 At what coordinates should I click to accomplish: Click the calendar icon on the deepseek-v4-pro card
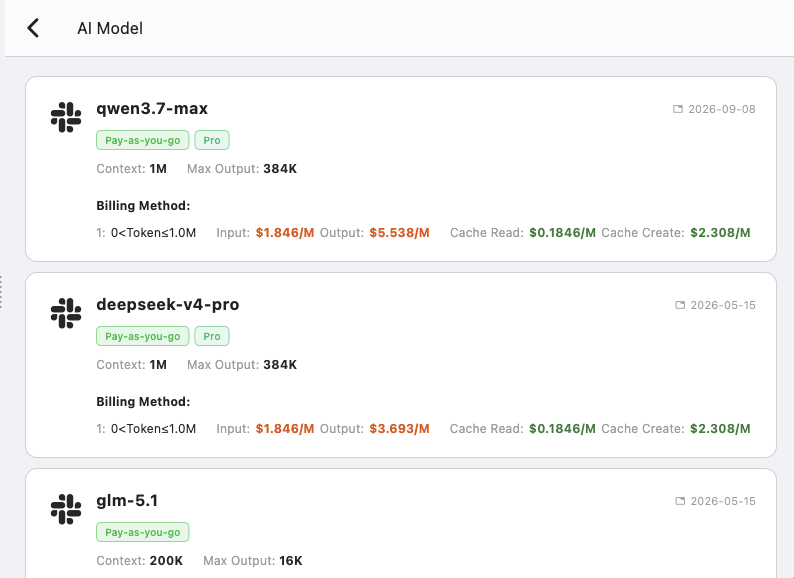click(x=680, y=305)
